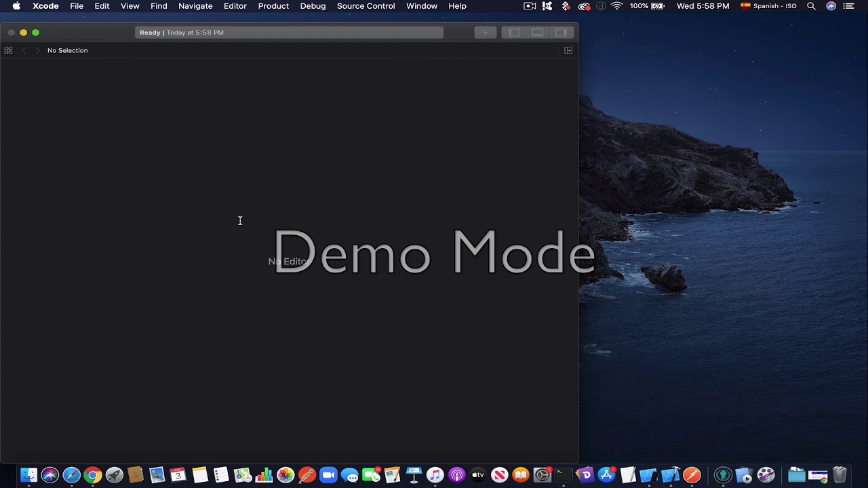Screen dimensions: 868x488
Task: Click the Creative Cloud menu bar icon
Action: tap(584, 6)
